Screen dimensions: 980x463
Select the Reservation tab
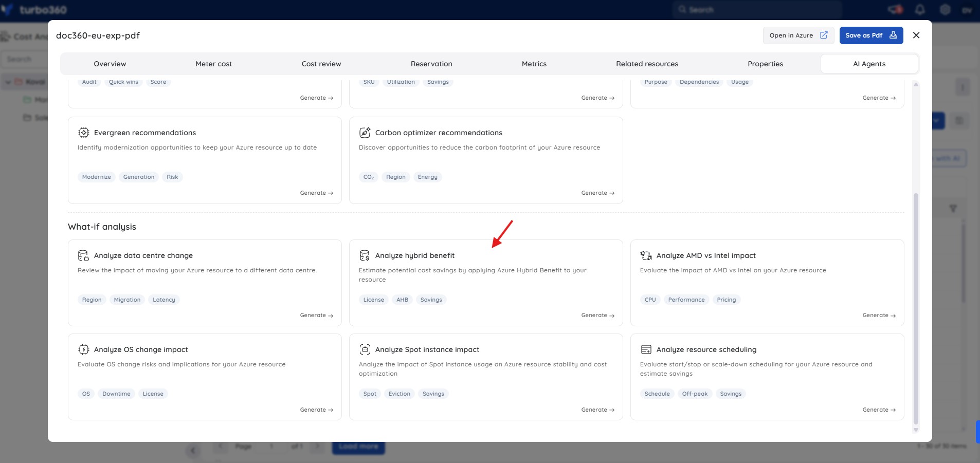pyautogui.click(x=431, y=64)
